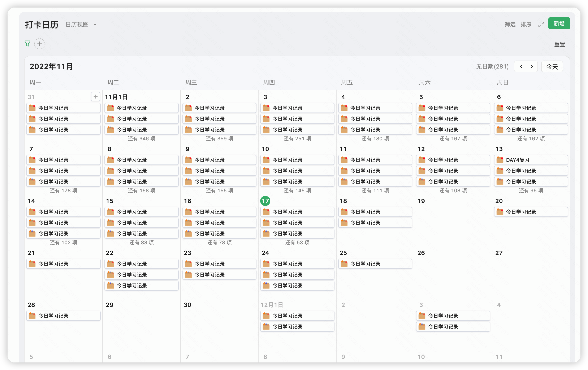Jump to today with 今天 button
This screenshot has width=588, height=370.
(552, 67)
